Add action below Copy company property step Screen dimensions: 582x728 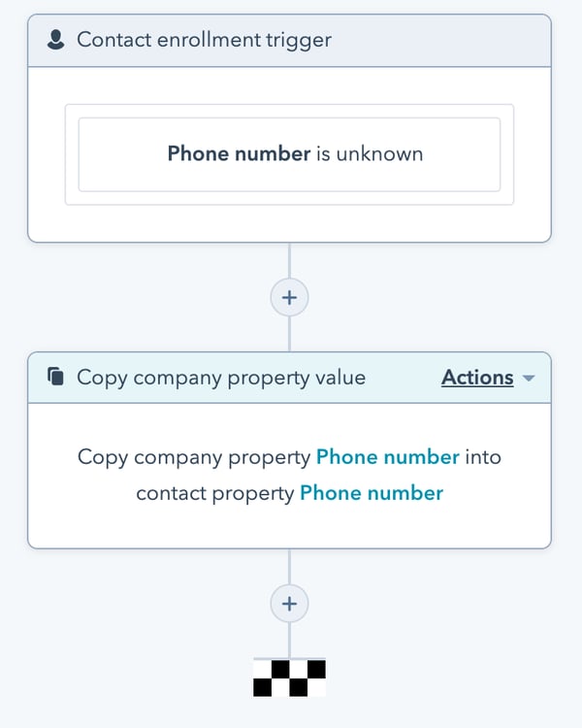289,604
